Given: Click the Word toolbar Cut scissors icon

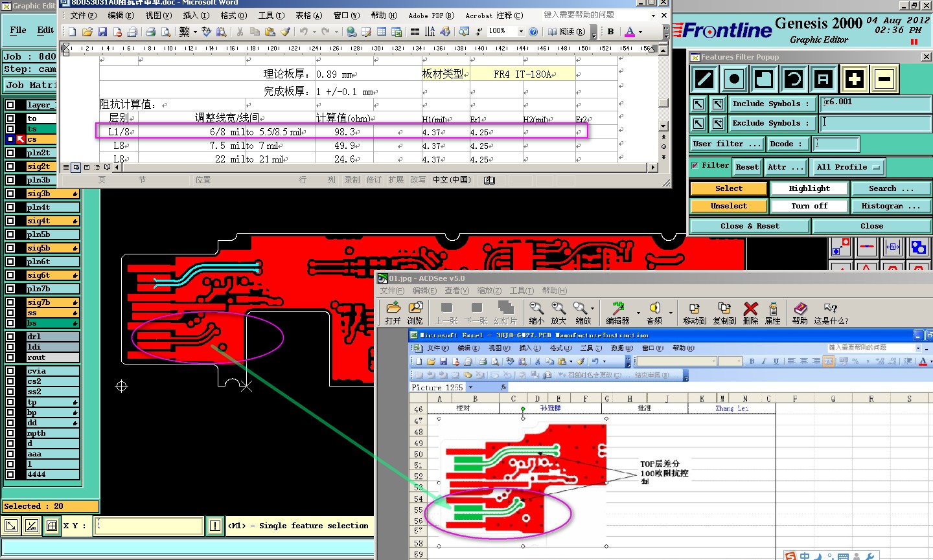Looking at the screenshot, I should [240, 31].
